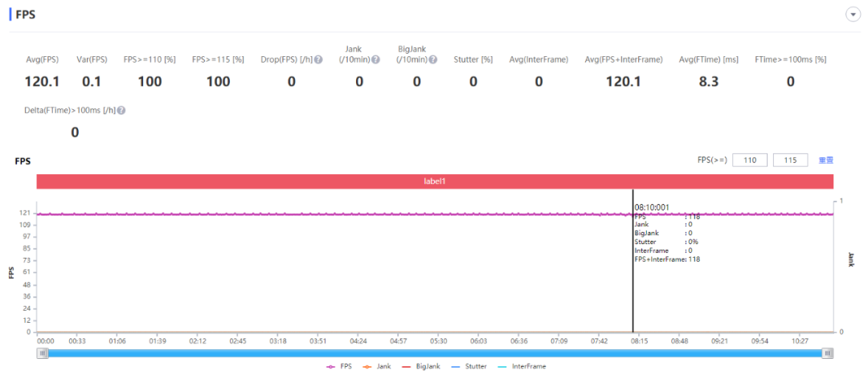868x371 pixels.
Task: Toggle the FPS series in the legend
Action: click(339, 366)
